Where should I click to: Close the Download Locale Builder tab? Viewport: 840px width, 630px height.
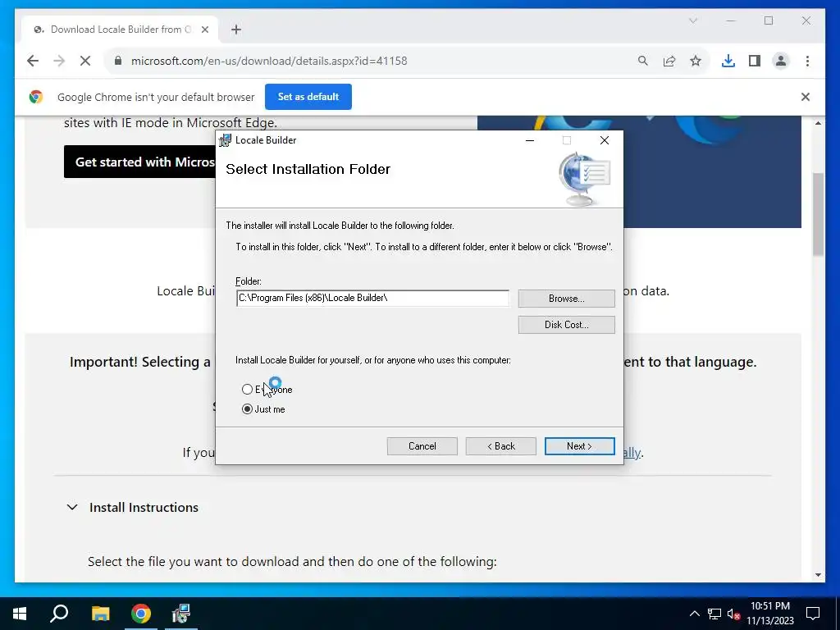point(204,30)
